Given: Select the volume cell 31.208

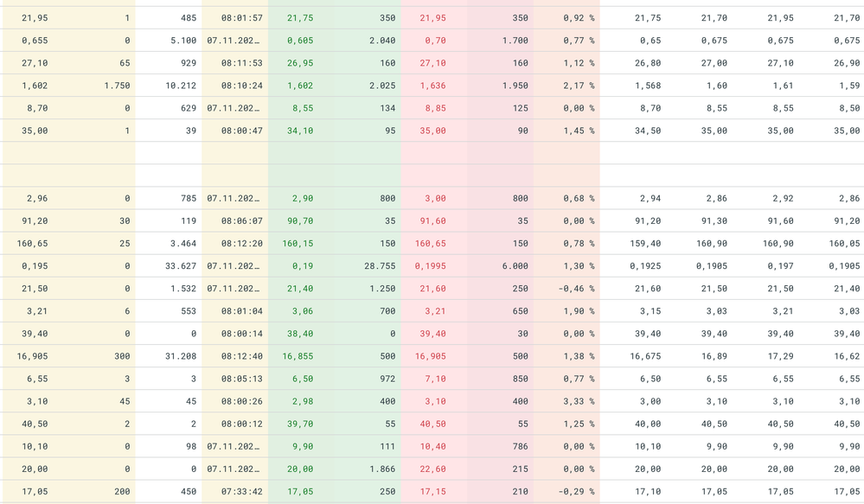Looking at the screenshot, I should pyautogui.click(x=181, y=356).
